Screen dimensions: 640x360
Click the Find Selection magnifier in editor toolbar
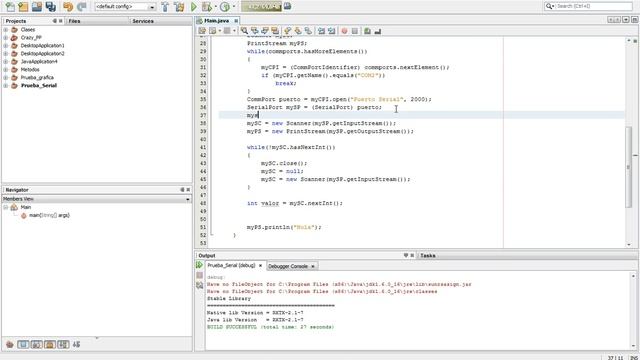pos(244,31)
